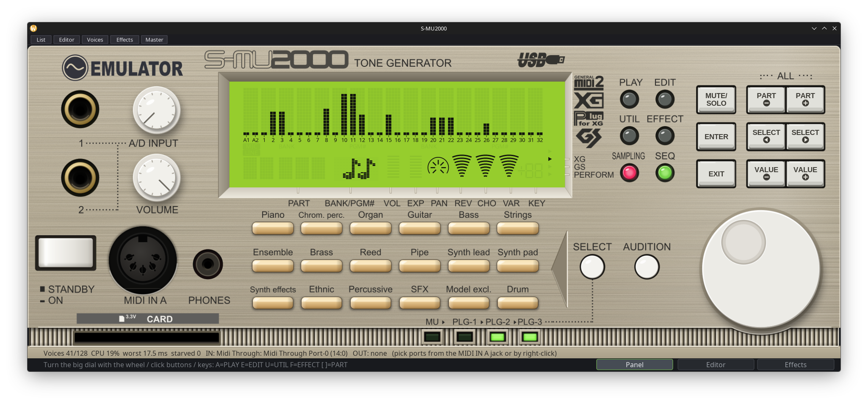Toggle the green SEQ button

pos(665,173)
